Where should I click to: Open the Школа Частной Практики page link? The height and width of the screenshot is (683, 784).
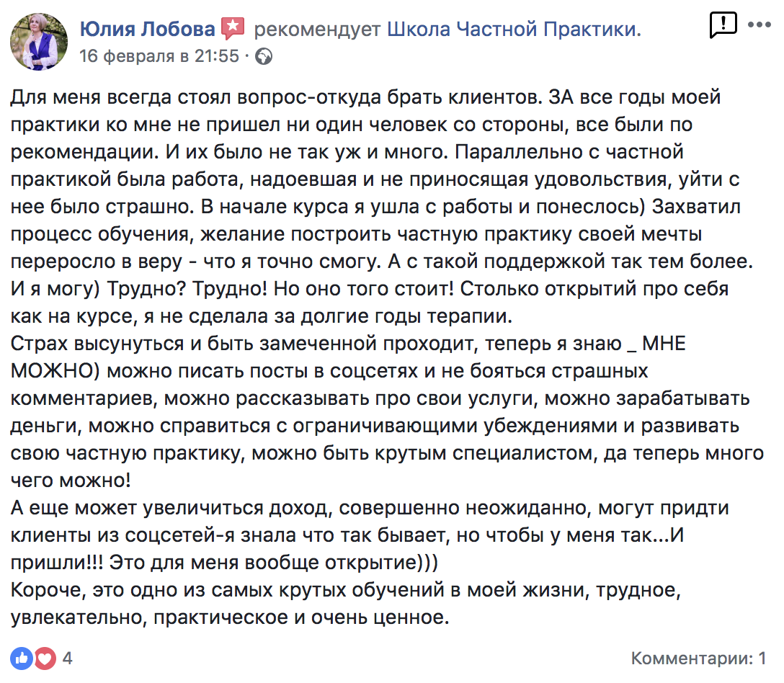click(x=514, y=29)
